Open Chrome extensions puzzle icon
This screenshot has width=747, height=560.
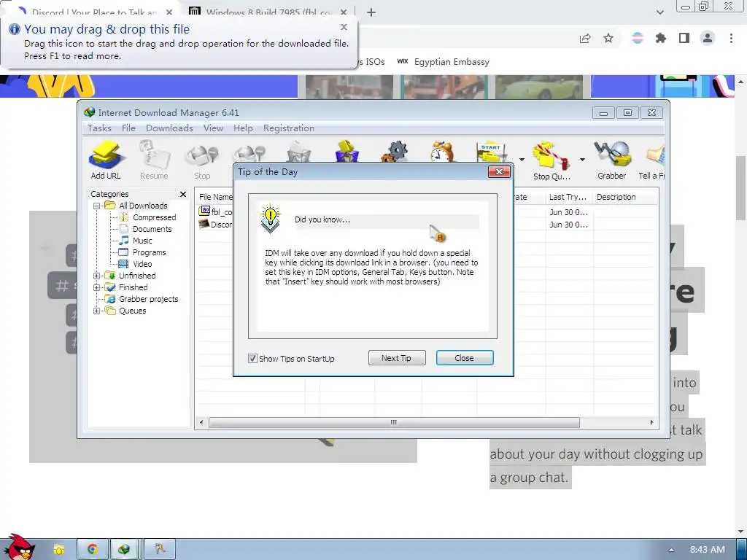pos(661,38)
